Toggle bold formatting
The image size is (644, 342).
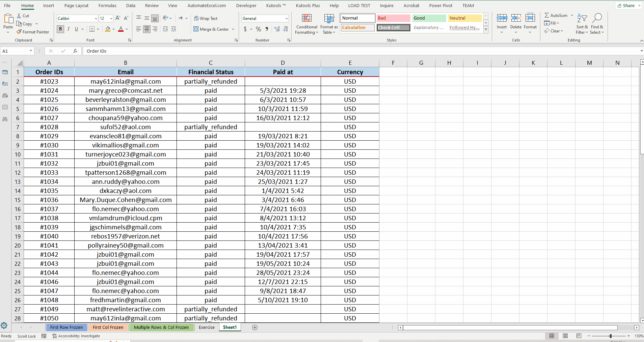coord(60,29)
